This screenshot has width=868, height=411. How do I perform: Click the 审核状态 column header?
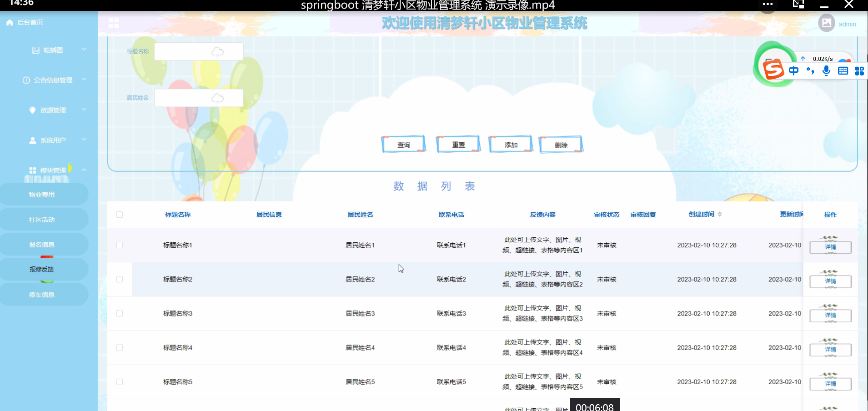(607, 215)
